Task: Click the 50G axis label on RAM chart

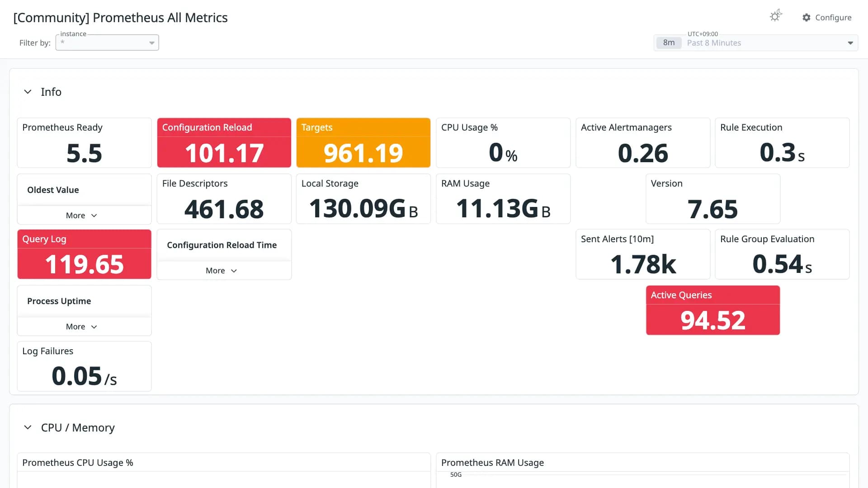Action: click(456, 474)
